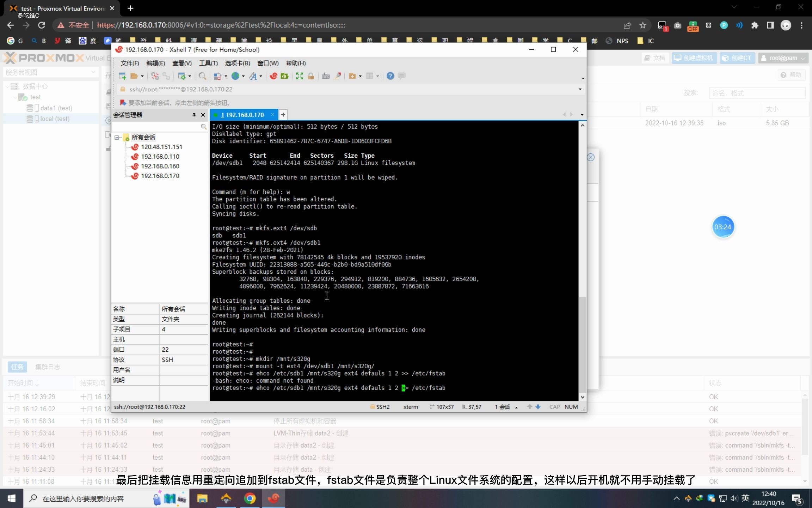This screenshot has width=812, height=508.
Task: Open the 工具(T) menu
Action: tap(208, 63)
